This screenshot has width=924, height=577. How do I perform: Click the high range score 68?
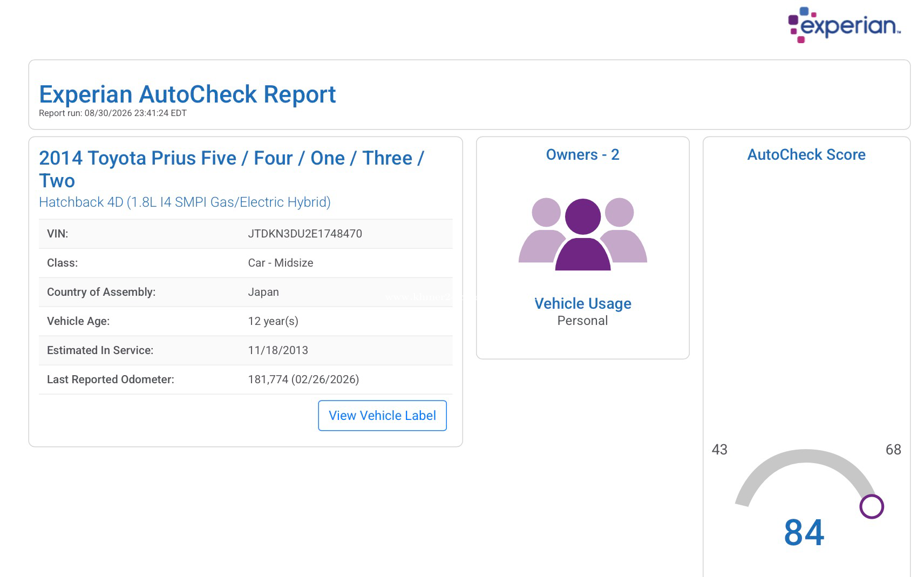[893, 450]
